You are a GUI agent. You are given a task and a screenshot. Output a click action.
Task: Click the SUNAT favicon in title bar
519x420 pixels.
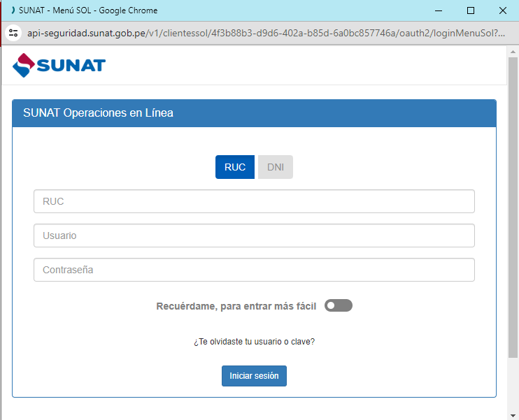point(13,10)
